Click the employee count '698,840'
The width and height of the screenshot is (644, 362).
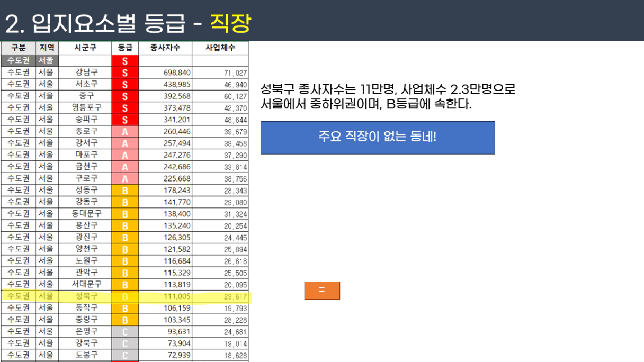point(177,73)
